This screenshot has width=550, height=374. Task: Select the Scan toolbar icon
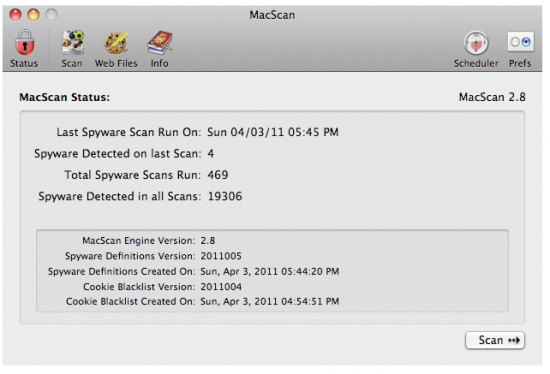73,42
